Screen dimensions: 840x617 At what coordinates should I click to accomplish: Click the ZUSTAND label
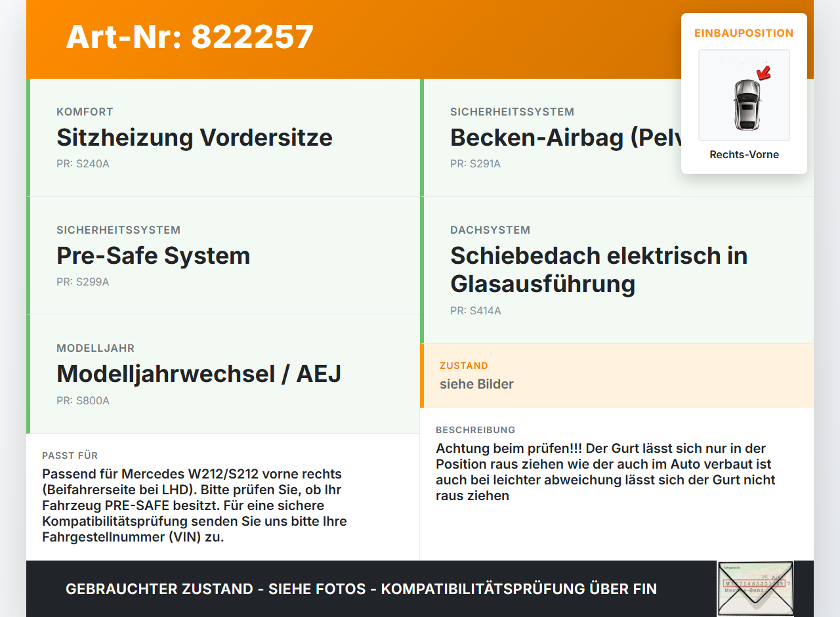pyautogui.click(x=464, y=366)
